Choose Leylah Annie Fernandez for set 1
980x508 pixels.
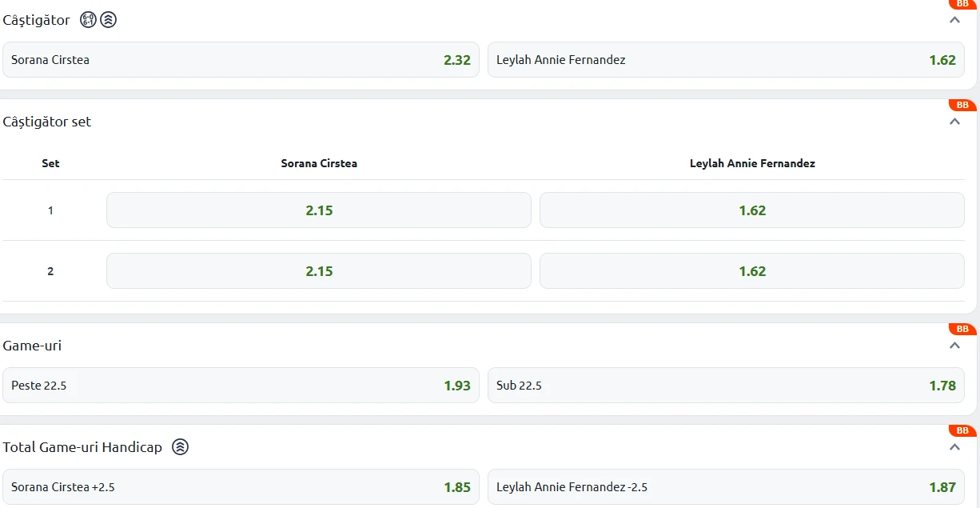point(751,210)
